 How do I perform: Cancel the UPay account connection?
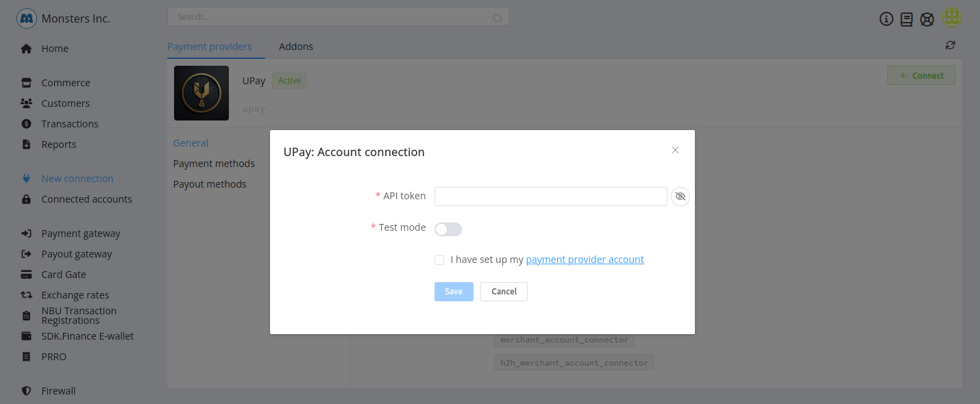point(504,292)
